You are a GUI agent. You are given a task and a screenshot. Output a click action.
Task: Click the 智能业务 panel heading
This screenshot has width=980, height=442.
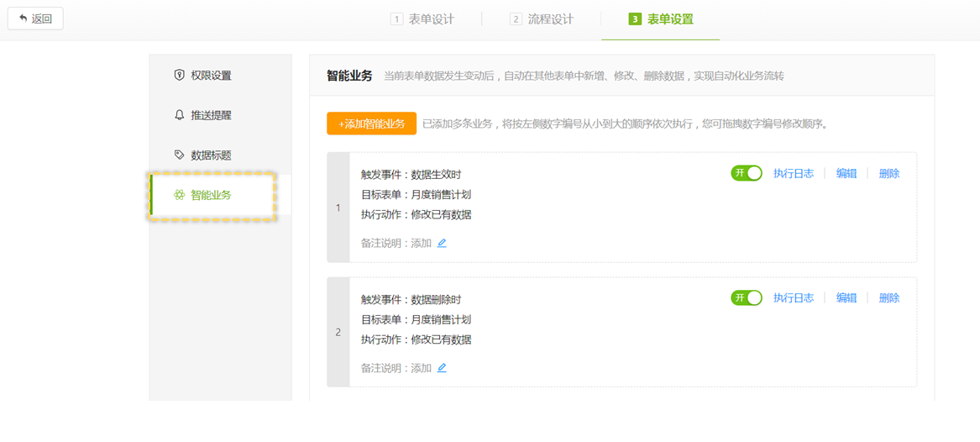[x=349, y=76]
